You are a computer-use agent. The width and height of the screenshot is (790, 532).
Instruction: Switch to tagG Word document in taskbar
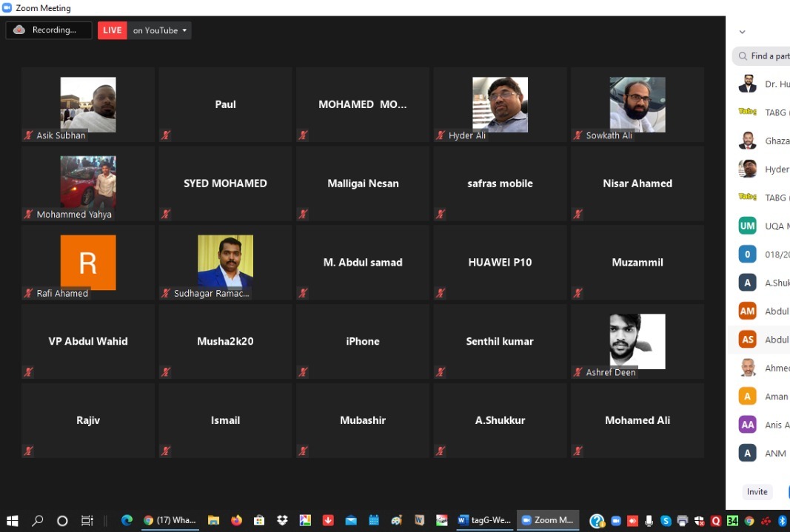[485, 520]
